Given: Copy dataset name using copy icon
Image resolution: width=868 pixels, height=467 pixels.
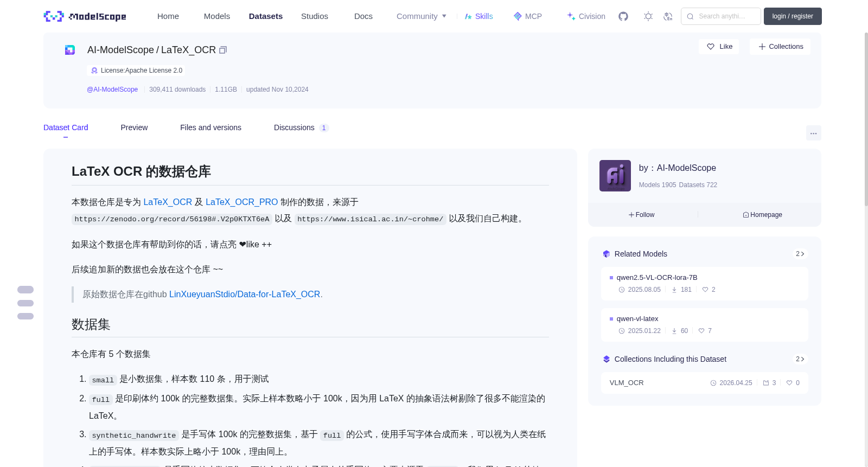Looking at the screenshot, I should coord(223,50).
